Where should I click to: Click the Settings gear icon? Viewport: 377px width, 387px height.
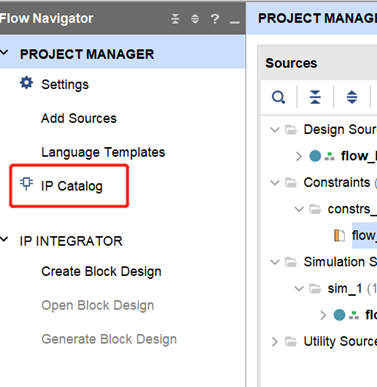tap(26, 83)
